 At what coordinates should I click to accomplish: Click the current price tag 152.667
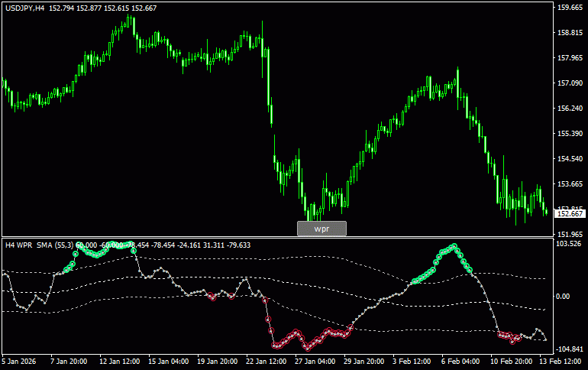coord(570,214)
